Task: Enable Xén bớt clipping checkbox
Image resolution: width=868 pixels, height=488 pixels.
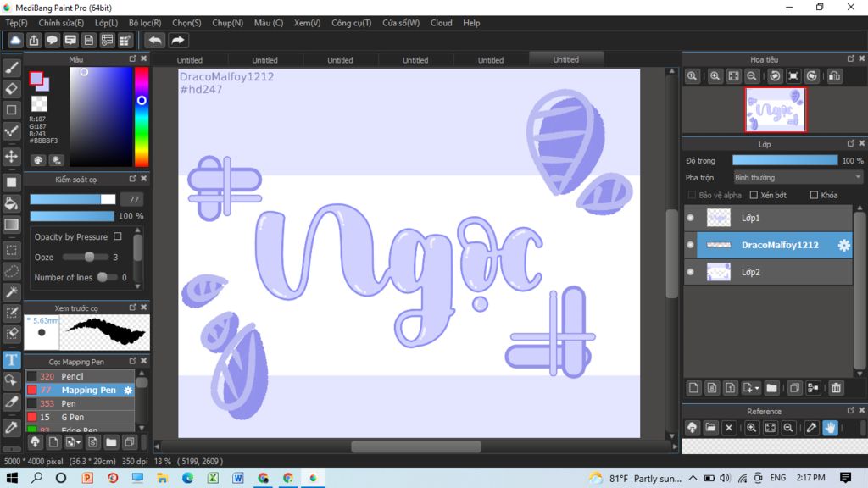Action: (x=754, y=195)
